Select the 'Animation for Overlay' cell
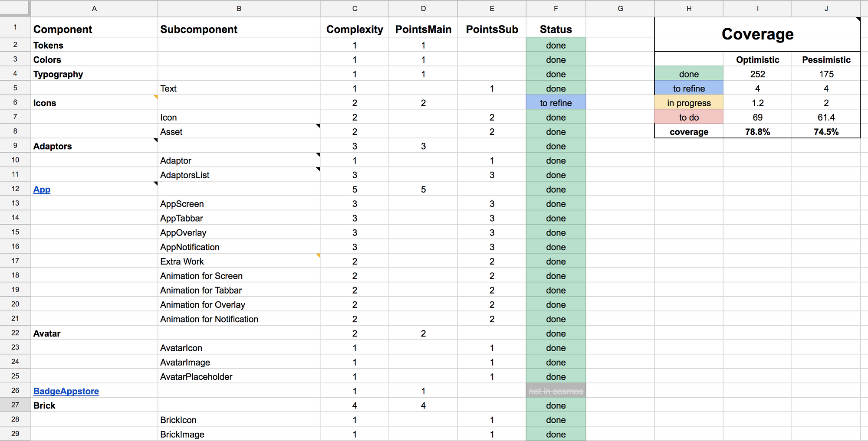The image size is (868, 441). point(239,304)
